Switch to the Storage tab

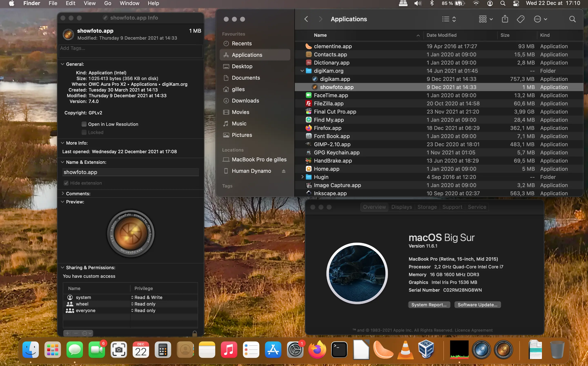tap(427, 207)
